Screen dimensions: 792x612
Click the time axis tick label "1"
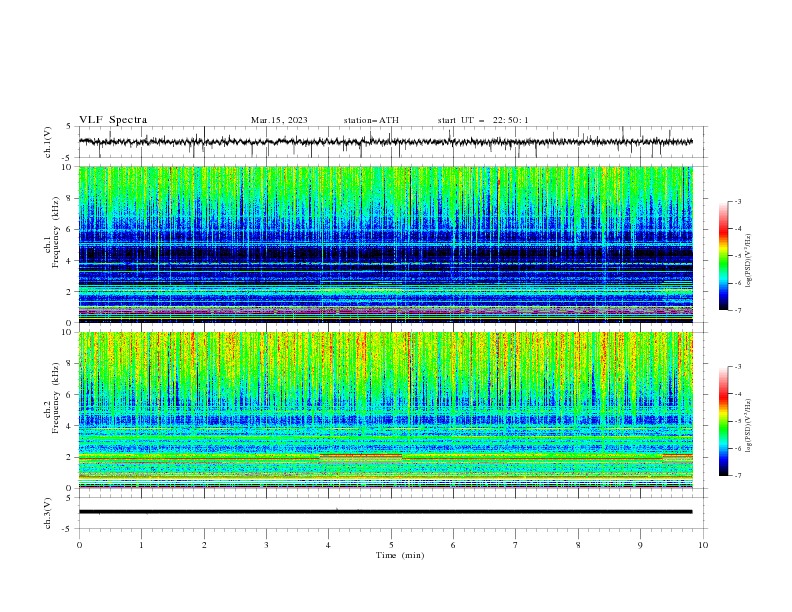pyautogui.click(x=141, y=545)
